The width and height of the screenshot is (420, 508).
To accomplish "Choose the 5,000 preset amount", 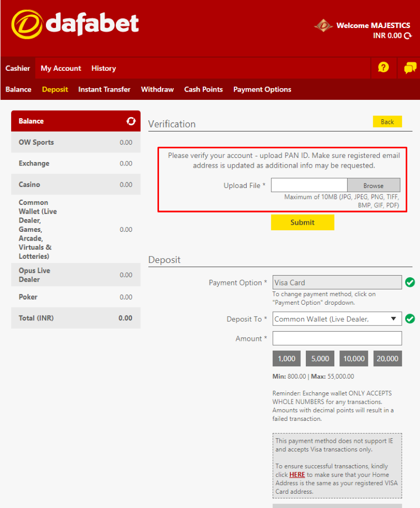I will (x=320, y=359).
